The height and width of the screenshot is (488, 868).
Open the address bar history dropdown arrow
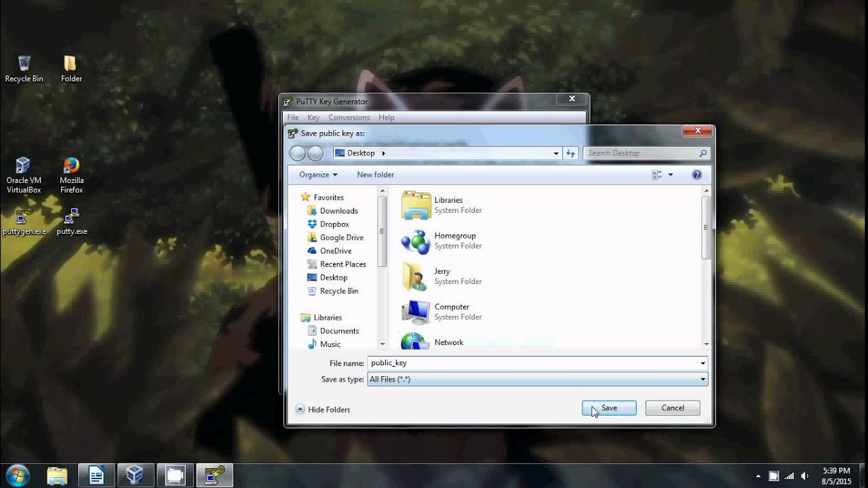click(x=556, y=153)
